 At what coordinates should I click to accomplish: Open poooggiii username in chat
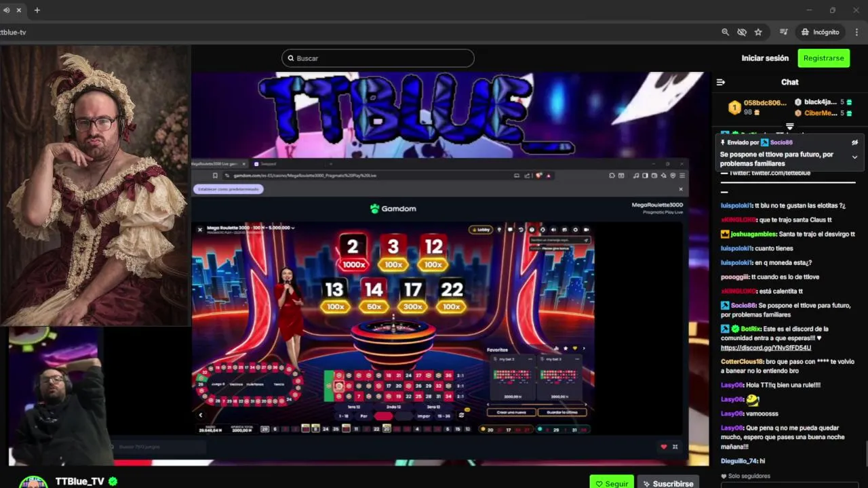[734, 277]
